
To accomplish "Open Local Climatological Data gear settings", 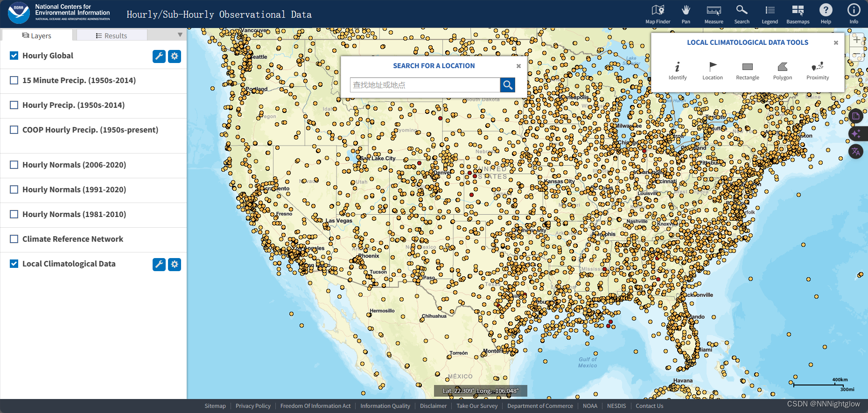I will (x=175, y=265).
